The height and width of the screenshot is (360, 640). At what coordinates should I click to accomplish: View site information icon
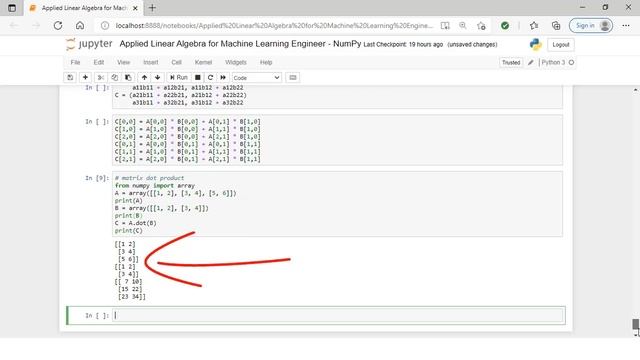click(x=105, y=26)
